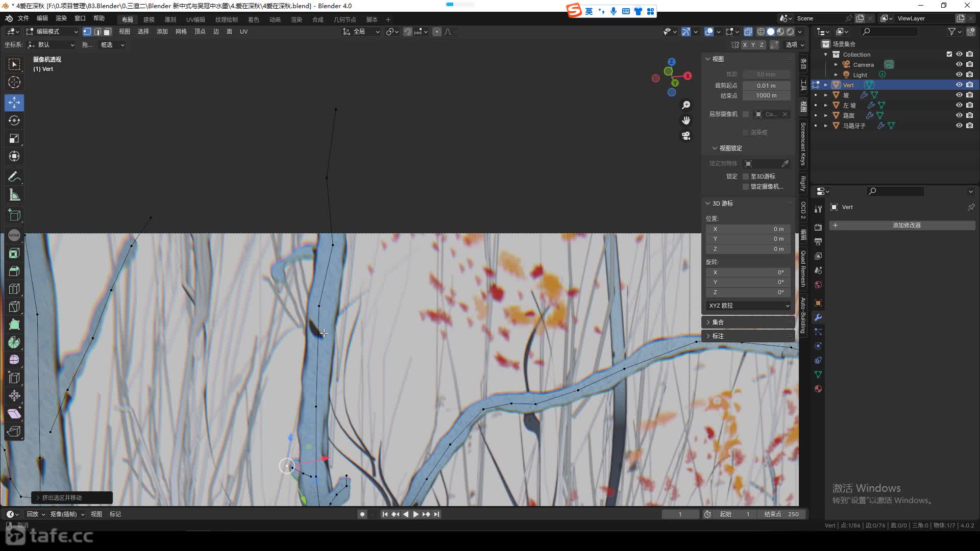The width and height of the screenshot is (980, 551).
Task: Click the current frame number field
Action: 680,514
